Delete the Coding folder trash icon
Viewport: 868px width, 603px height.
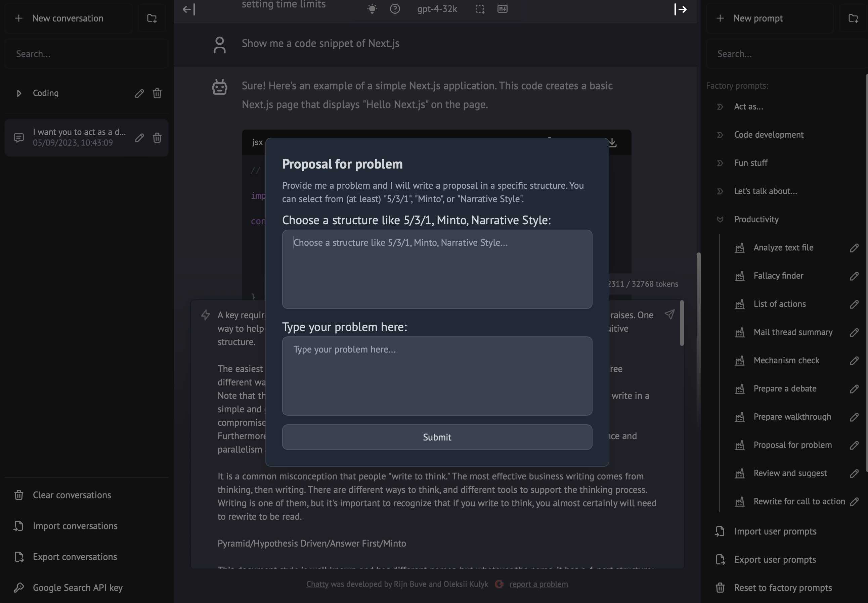[x=157, y=93]
